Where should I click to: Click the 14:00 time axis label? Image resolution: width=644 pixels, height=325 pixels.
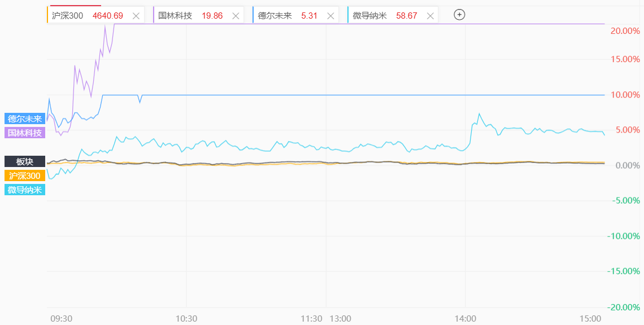tap(465, 318)
